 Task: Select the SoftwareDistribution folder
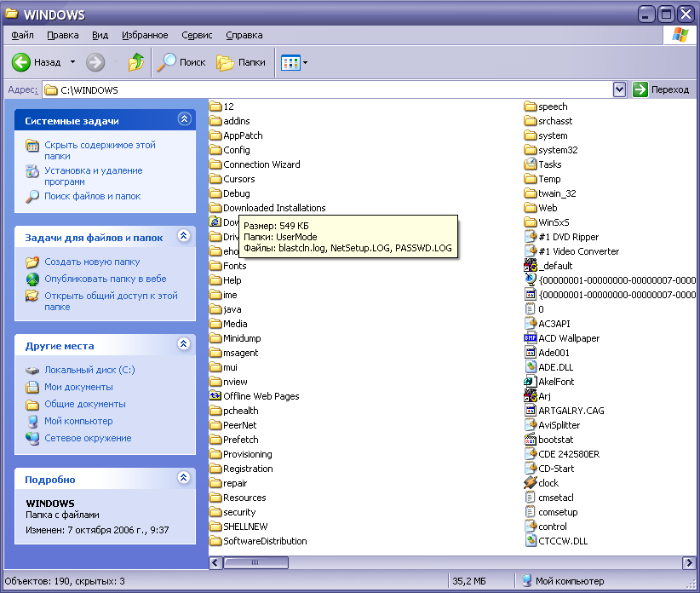(x=259, y=541)
